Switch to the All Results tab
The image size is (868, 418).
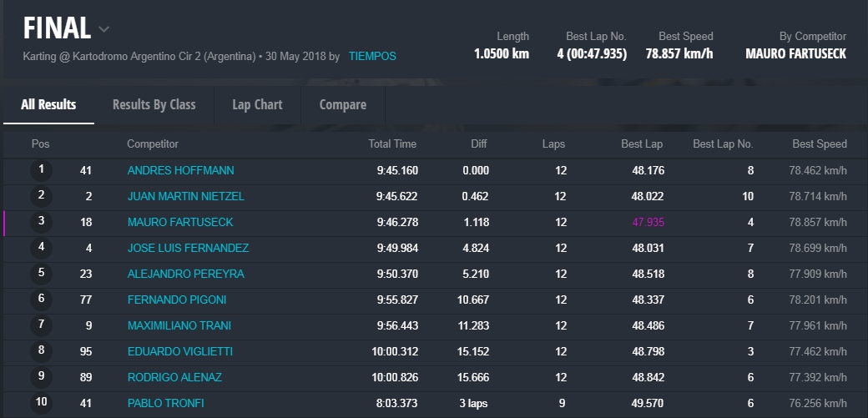coord(48,105)
